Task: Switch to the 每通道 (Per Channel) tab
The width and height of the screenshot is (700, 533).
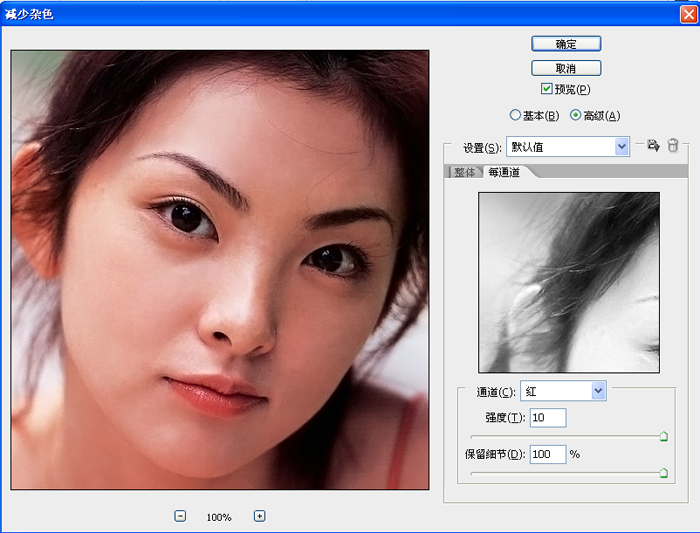Action: (x=504, y=172)
